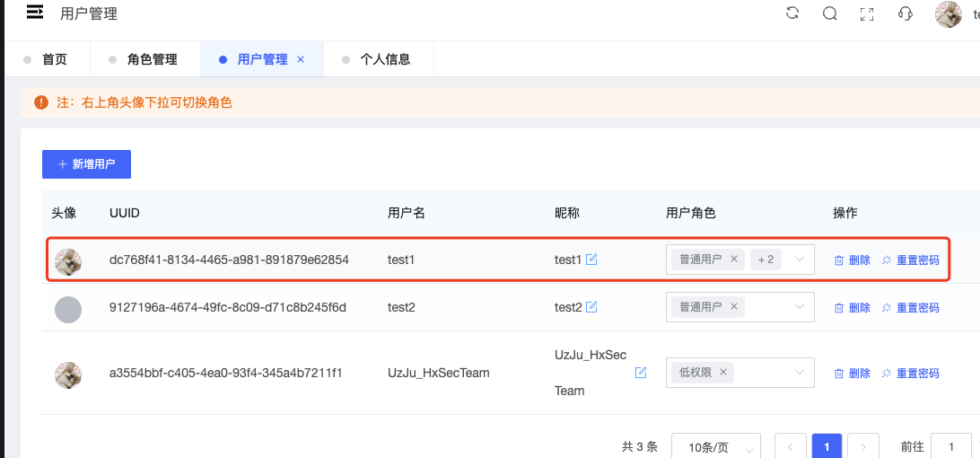Edit nickname icon for test1
Viewport: 980px width, 458px height.
591,260
